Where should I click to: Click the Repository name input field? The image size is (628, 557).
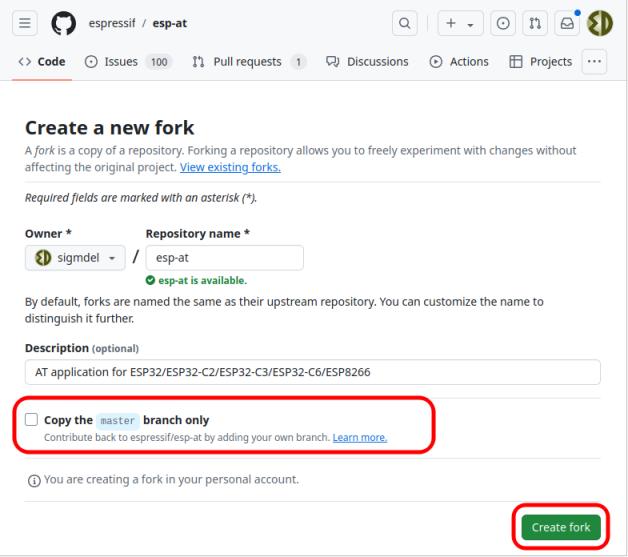pyautogui.click(x=224, y=257)
